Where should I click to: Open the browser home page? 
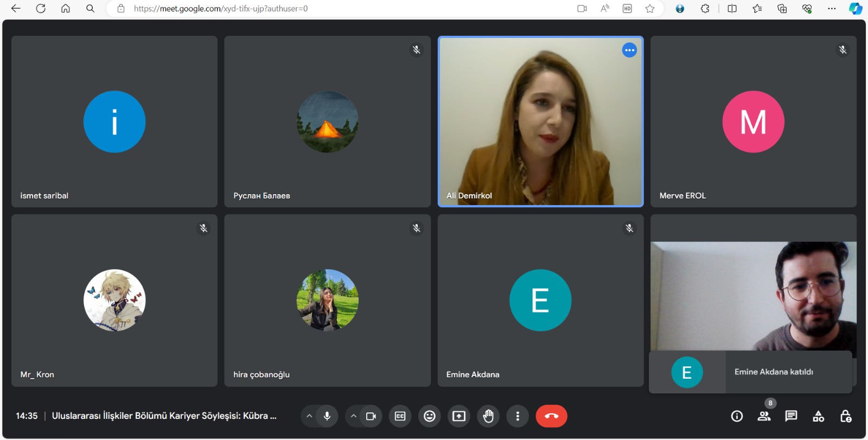pyautogui.click(x=66, y=8)
